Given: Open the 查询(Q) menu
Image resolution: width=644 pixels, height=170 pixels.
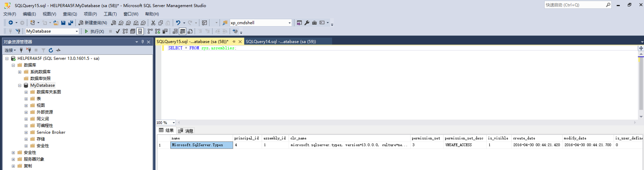Looking at the screenshot, I should click(x=70, y=14).
